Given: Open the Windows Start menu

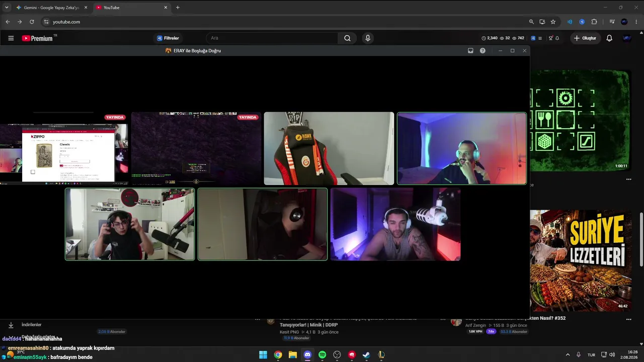Looking at the screenshot, I should point(263,354).
